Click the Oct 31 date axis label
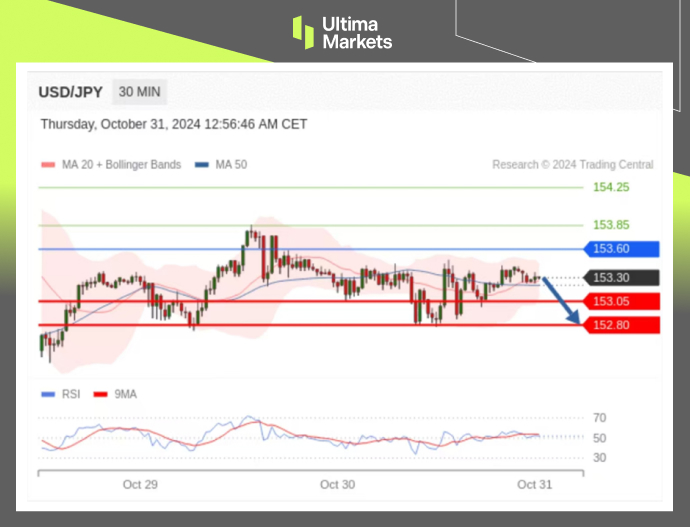This screenshot has height=527, width=690. (x=534, y=485)
